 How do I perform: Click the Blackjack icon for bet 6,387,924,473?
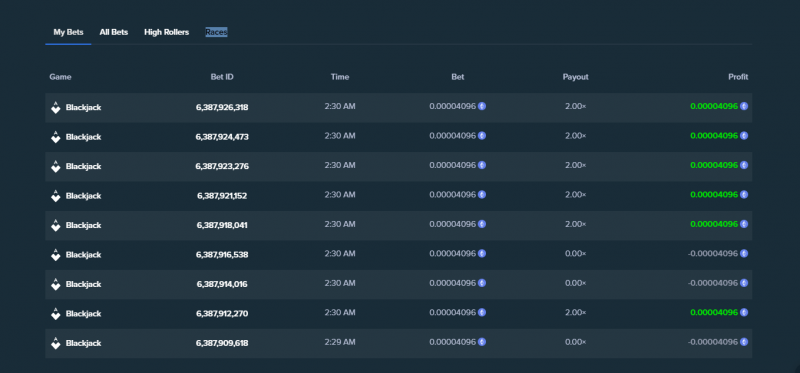pyautogui.click(x=56, y=137)
